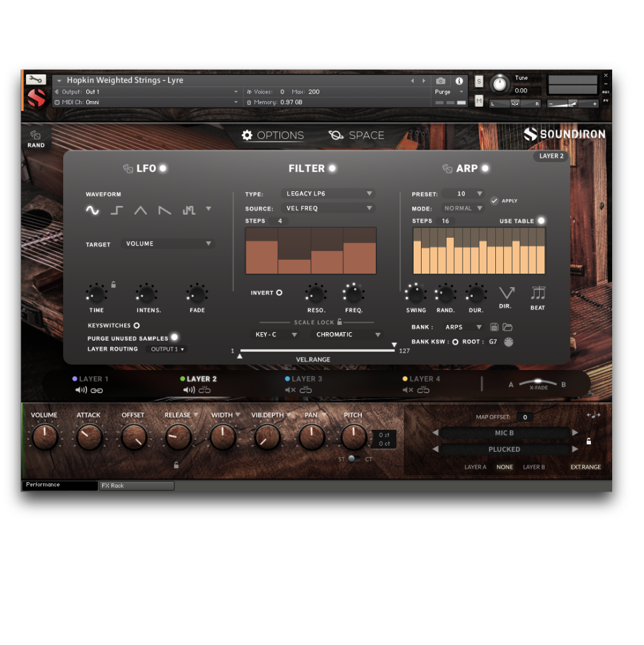Select the square LFO waveform
The width and height of the screenshot is (644, 645).
(x=116, y=210)
